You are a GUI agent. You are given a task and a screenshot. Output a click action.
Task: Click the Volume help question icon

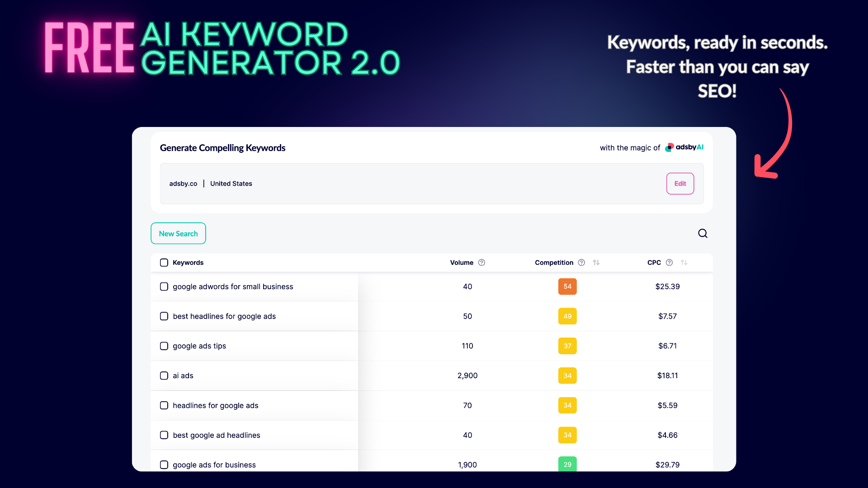click(x=481, y=263)
